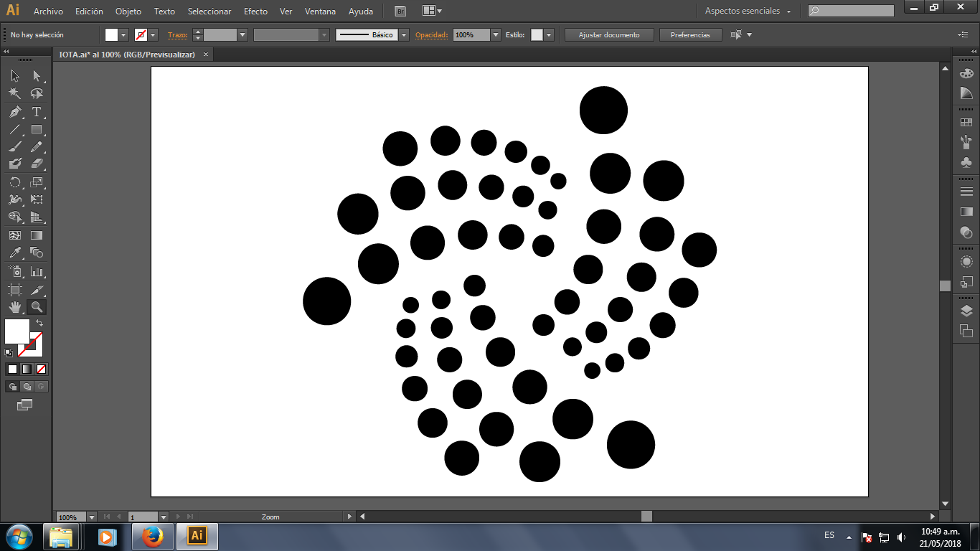The image size is (980, 551).
Task: Select the Line Segment tool
Action: 15,130
